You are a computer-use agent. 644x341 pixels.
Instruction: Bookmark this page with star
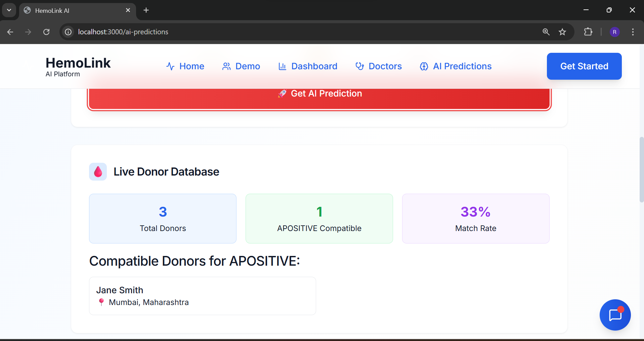562,32
